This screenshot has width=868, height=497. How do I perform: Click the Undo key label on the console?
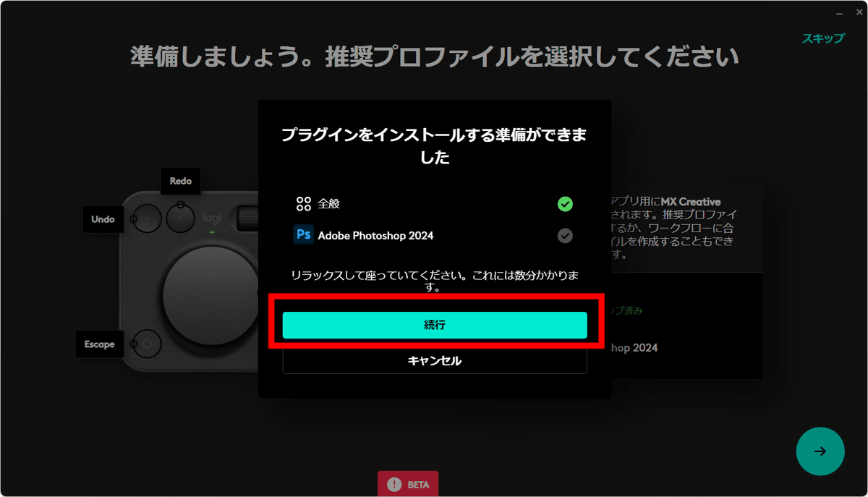point(103,218)
